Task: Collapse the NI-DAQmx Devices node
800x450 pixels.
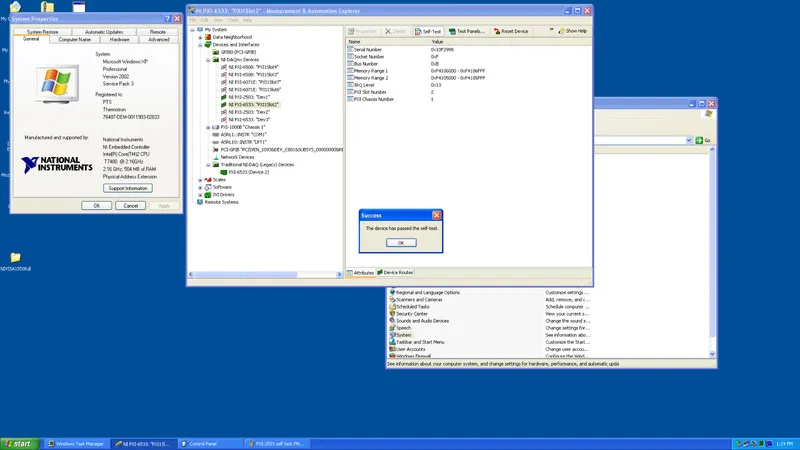Action: click(x=208, y=60)
